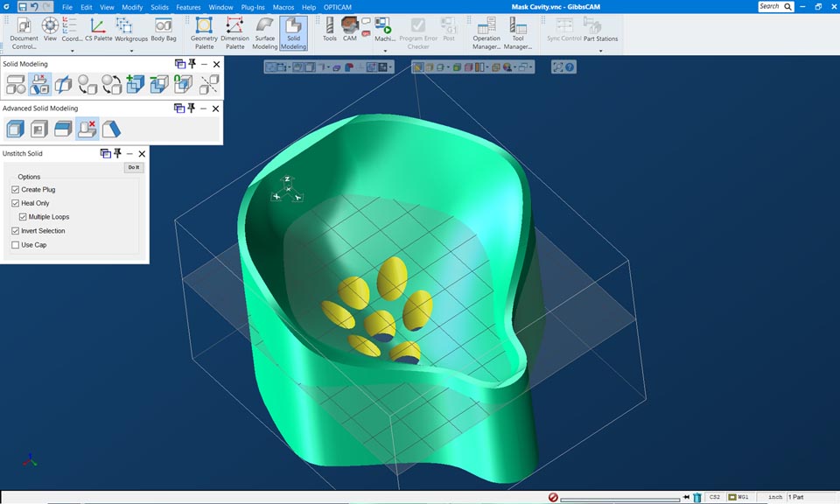Enable the Use Cap checkbox

pyautogui.click(x=16, y=245)
